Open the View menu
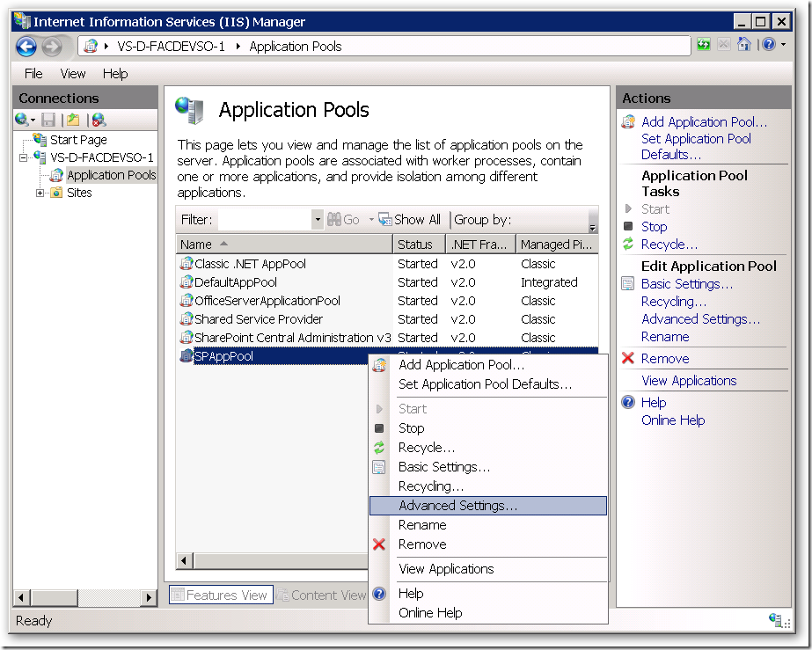Viewport: 812px width, 650px height. 72,74
